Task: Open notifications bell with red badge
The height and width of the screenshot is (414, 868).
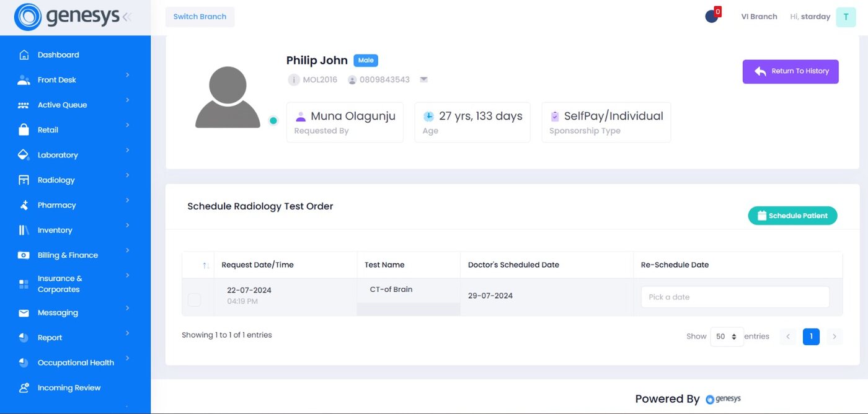Action: pos(712,15)
